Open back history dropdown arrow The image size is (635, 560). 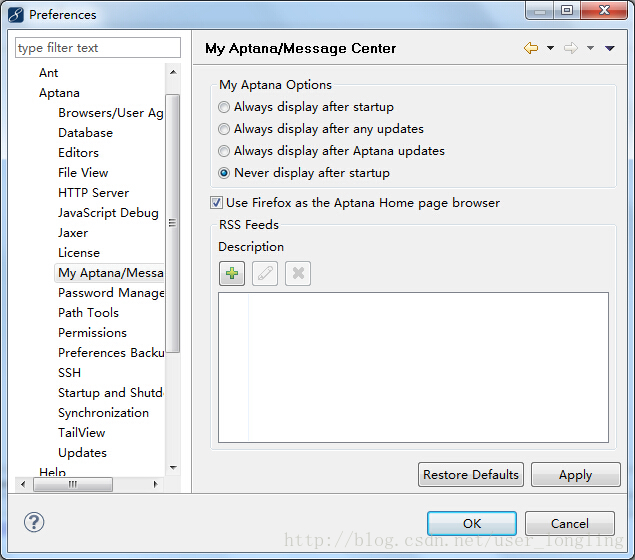click(x=550, y=48)
